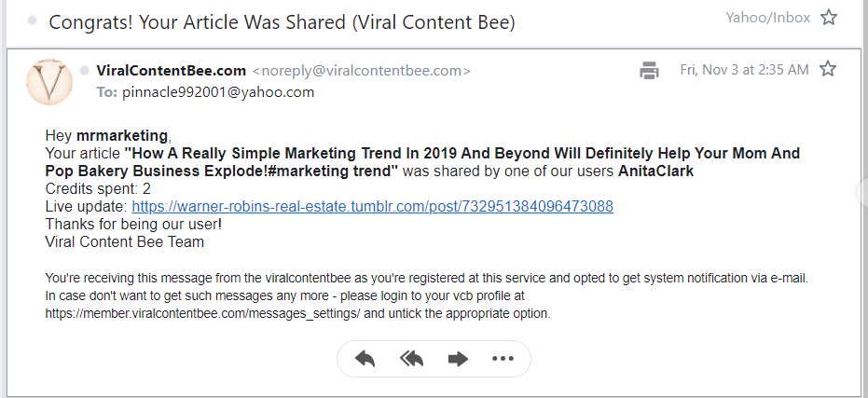Screen dimensions: 868x398
Task: Toggle unread dot beside ViralContentBee.com sender
Action: 84,71
